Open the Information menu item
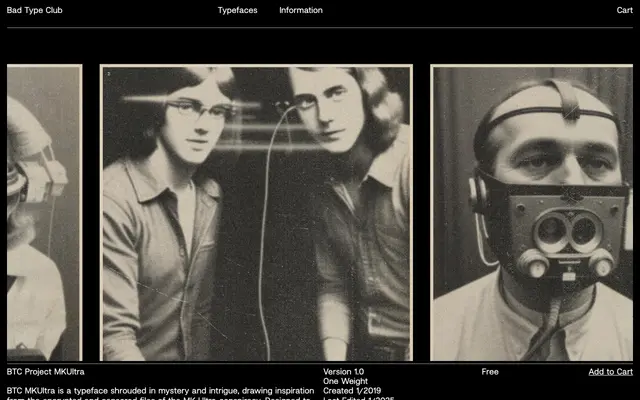This screenshot has height=400, width=640. (x=301, y=10)
